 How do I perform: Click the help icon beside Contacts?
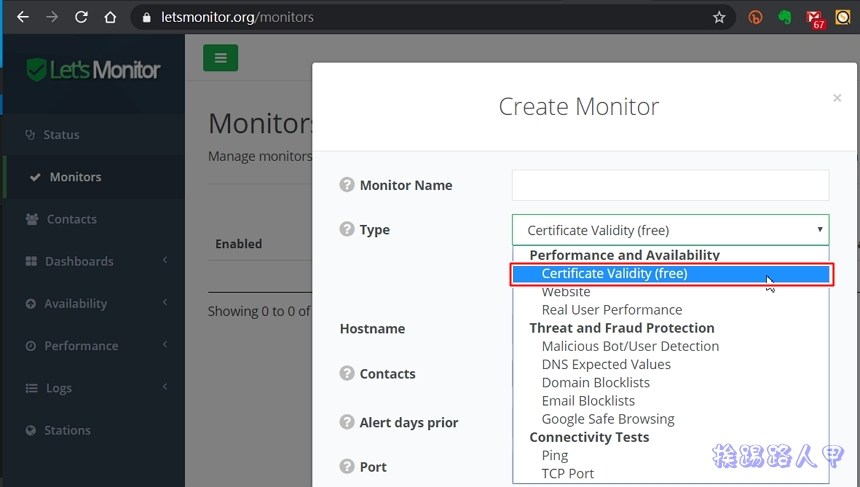(x=347, y=373)
